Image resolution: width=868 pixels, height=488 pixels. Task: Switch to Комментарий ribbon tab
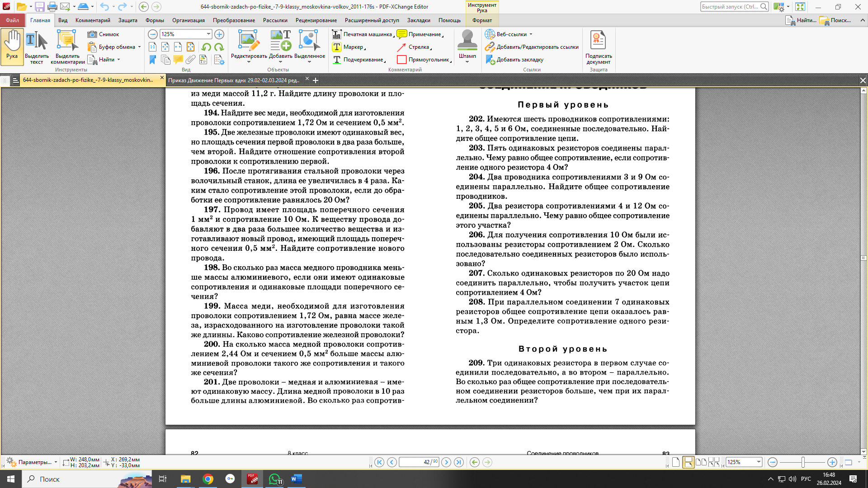[93, 20]
